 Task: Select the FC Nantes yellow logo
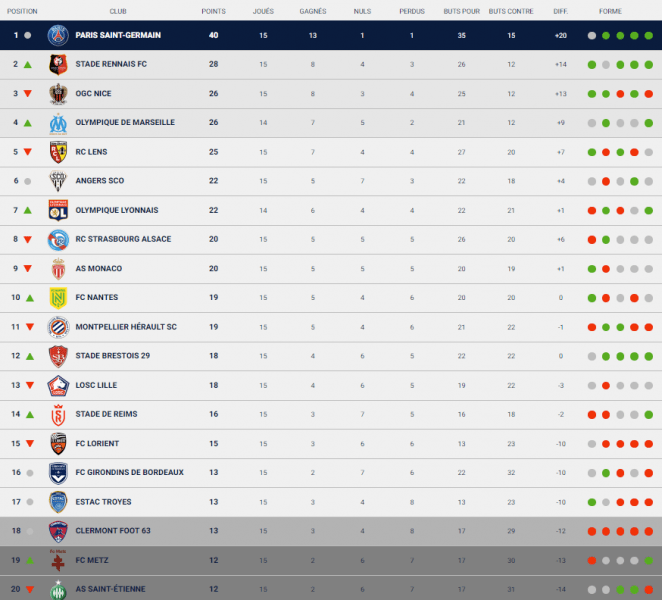57,298
